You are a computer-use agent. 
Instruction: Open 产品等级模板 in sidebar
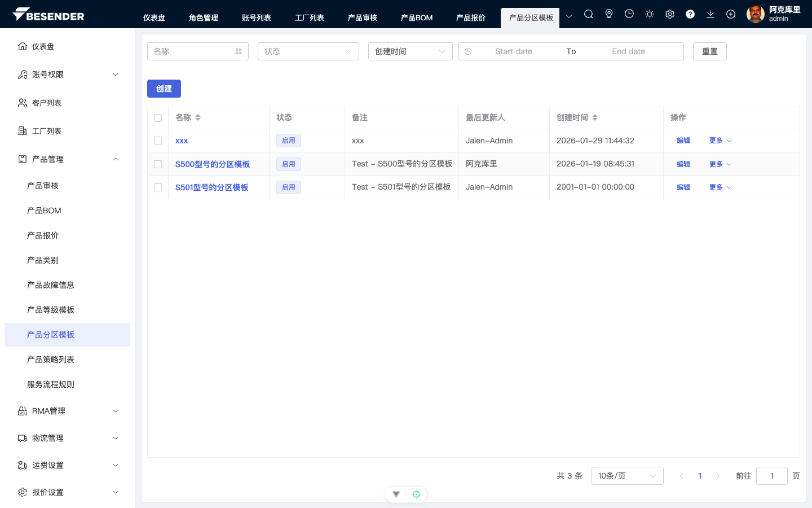tap(67, 310)
